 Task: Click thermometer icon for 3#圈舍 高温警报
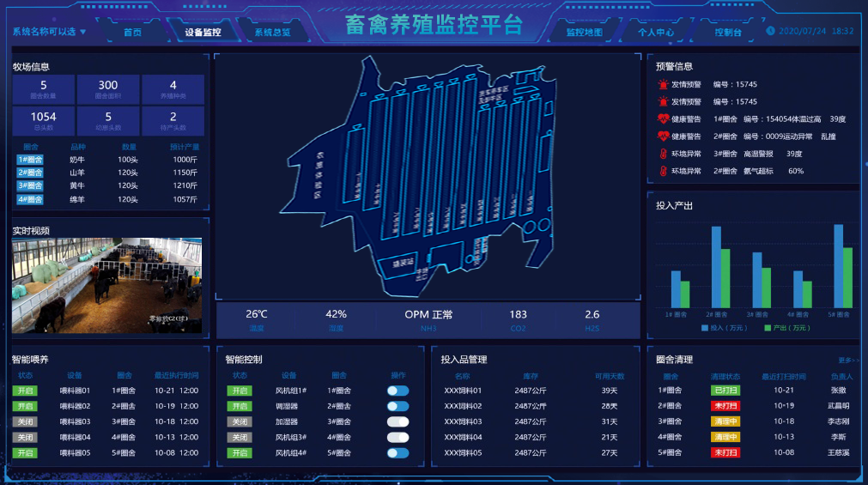pos(662,154)
